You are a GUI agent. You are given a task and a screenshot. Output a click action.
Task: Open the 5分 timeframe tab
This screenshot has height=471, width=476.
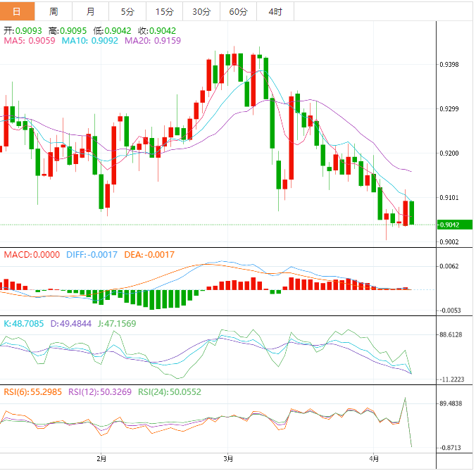coord(127,11)
